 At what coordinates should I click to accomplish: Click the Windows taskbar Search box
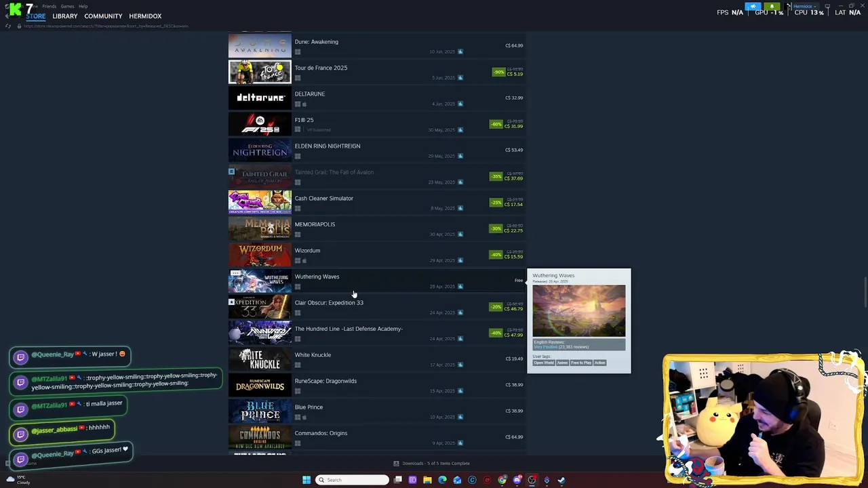point(353,480)
